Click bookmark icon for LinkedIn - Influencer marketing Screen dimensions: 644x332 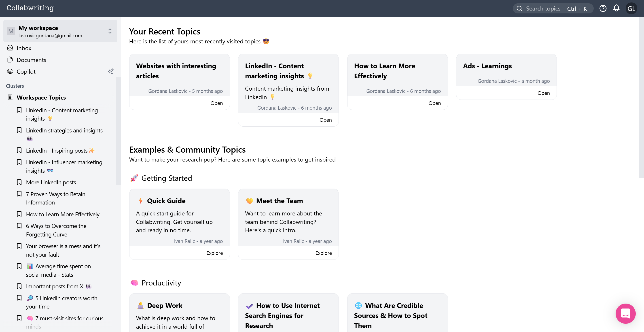click(19, 162)
